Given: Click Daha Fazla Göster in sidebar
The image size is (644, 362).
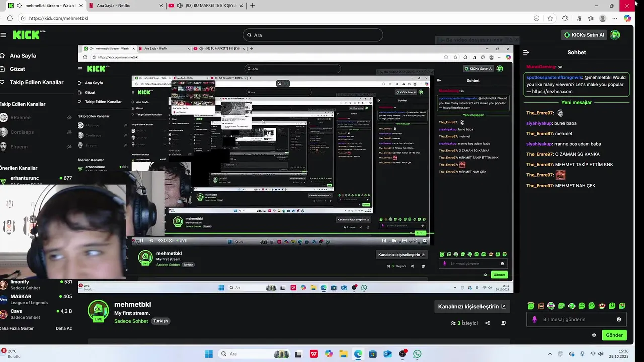Looking at the screenshot, I should point(17,328).
